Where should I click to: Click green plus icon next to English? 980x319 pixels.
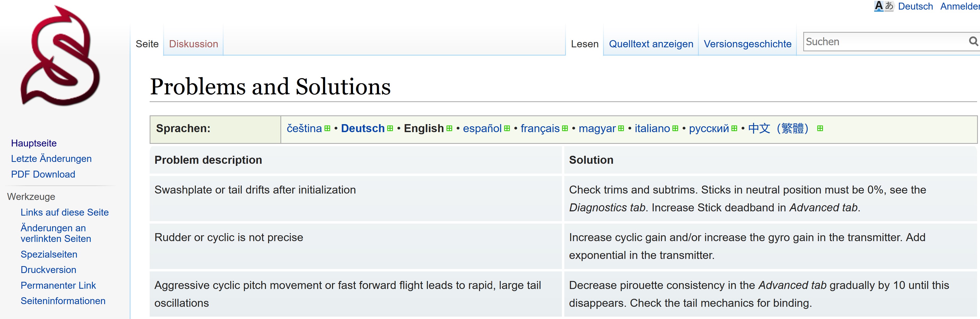click(x=449, y=129)
